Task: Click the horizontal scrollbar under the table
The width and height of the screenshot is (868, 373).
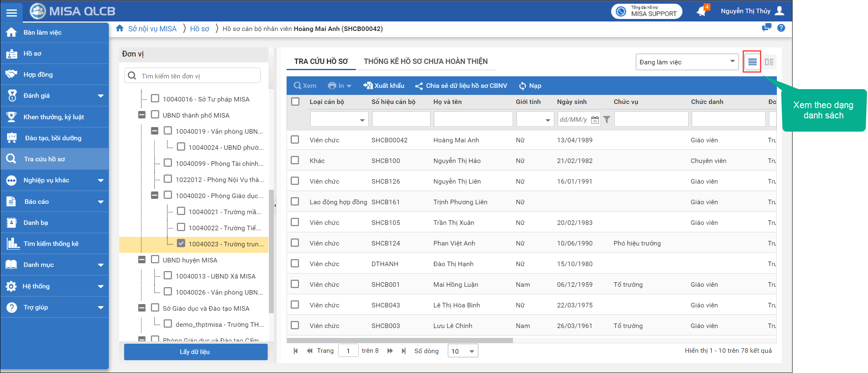Action: (x=400, y=340)
